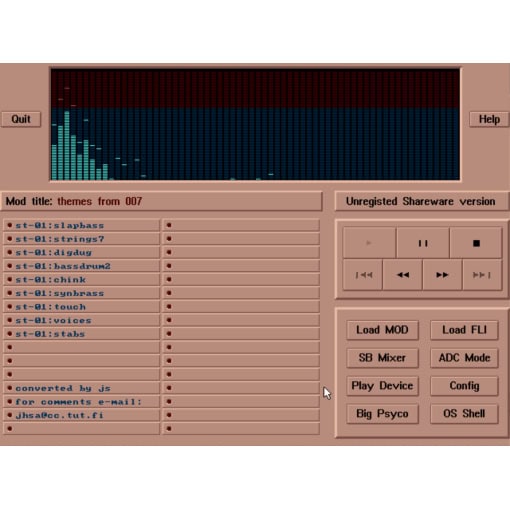This screenshot has height=510, width=510.
Task: Open the OS Shell
Action: 464,414
